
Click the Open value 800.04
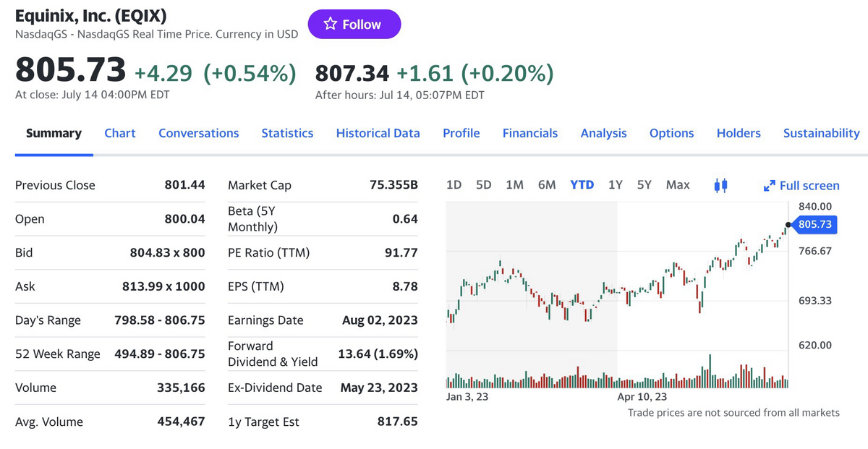click(x=185, y=219)
